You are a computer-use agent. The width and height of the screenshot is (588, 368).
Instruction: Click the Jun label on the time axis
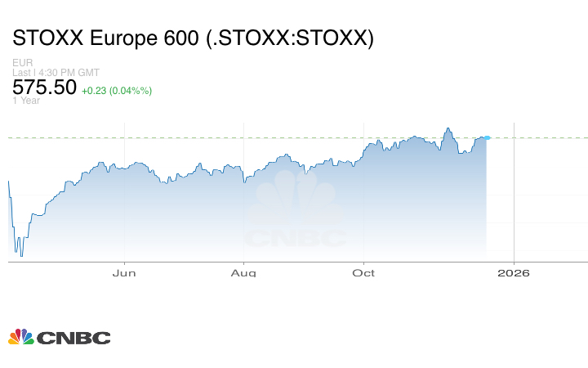[124, 272]
